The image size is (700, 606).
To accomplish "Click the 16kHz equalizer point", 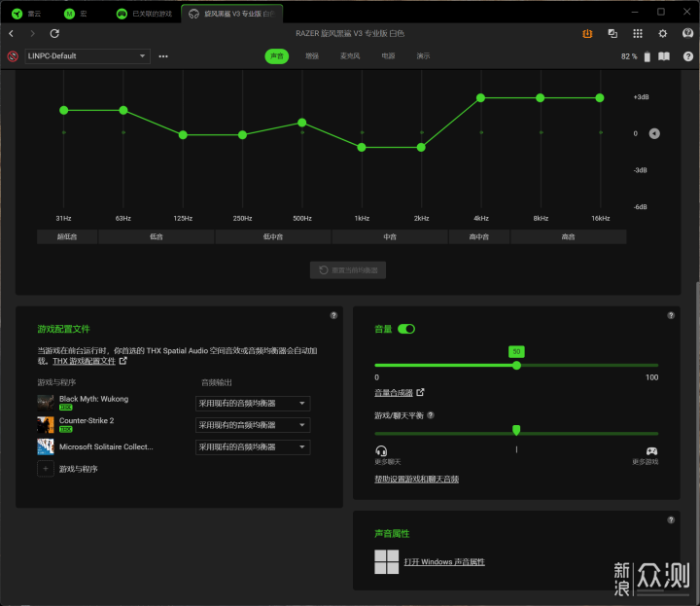I will [600, 98].
